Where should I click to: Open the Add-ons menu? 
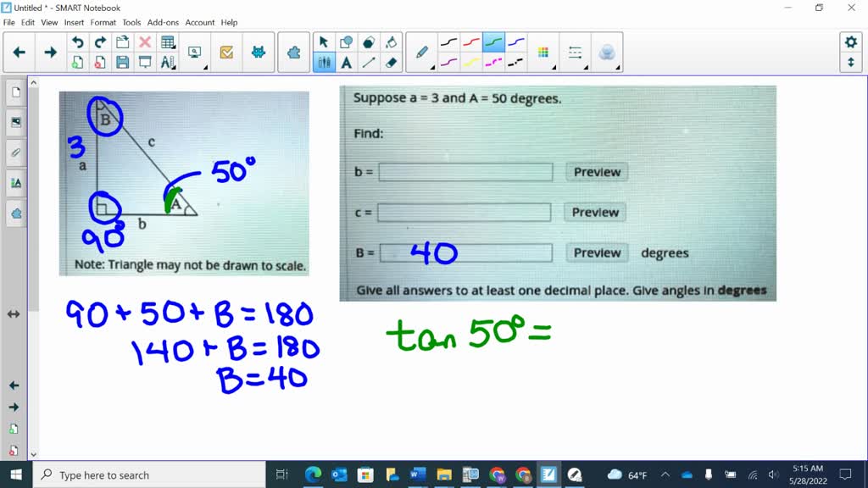163,22
